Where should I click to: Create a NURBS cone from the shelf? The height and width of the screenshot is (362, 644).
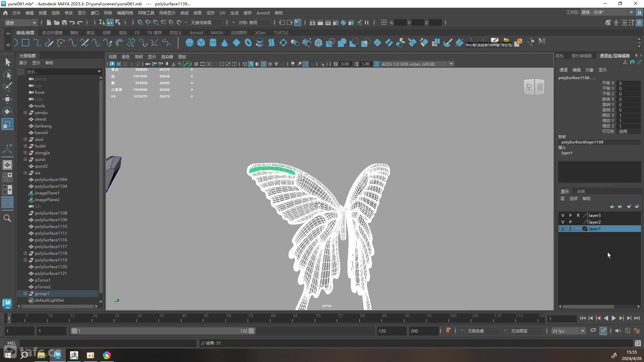[x=224, y=43]
